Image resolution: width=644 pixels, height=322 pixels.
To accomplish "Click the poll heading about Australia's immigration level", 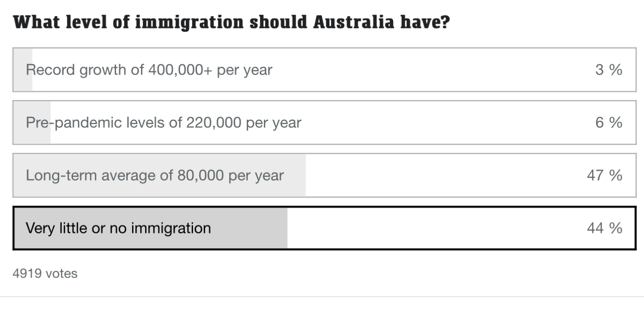I will pyautogui.click(x=231, y=22).
